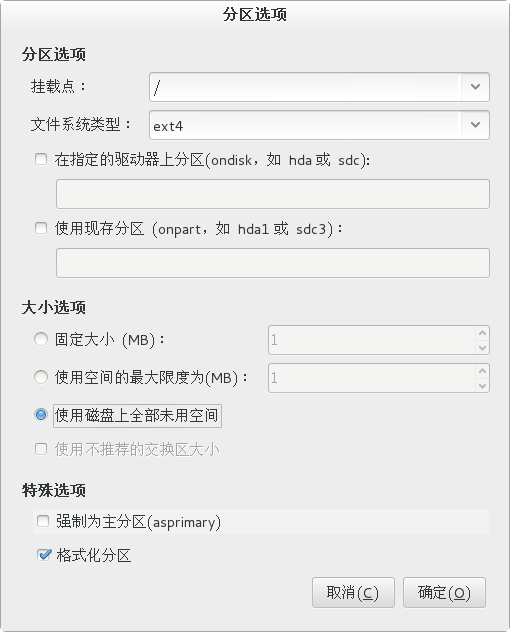Increase fixed size value with up arrow
Image resolution: width=510 pixels, height=632 pixels.
482,333
